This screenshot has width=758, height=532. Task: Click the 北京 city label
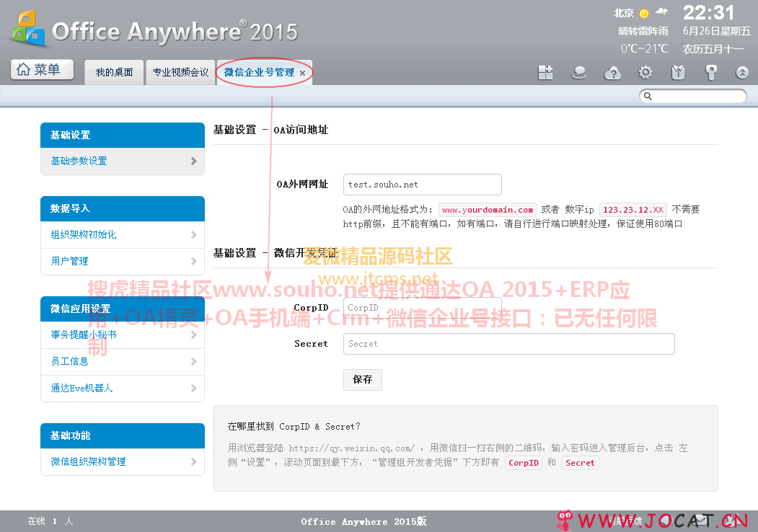click(x=624, y=14)
